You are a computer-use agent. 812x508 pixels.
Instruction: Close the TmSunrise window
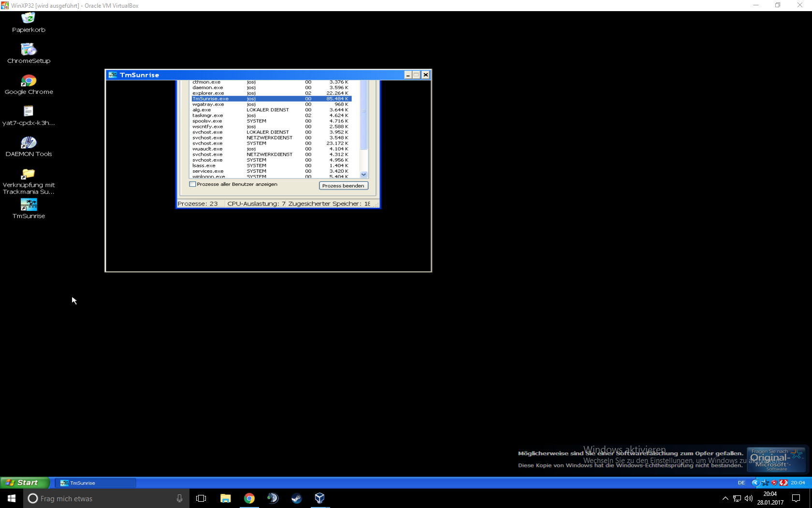click(425, 75)
